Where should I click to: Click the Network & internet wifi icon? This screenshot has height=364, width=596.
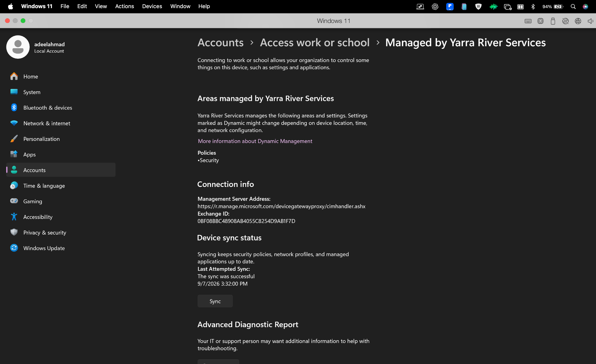[x=14, y=123]
